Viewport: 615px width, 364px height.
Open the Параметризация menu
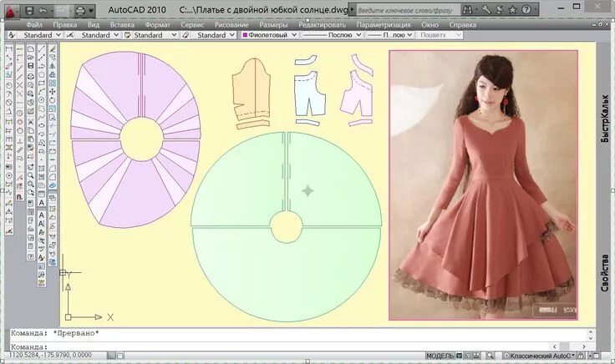[x=384, y=25]
